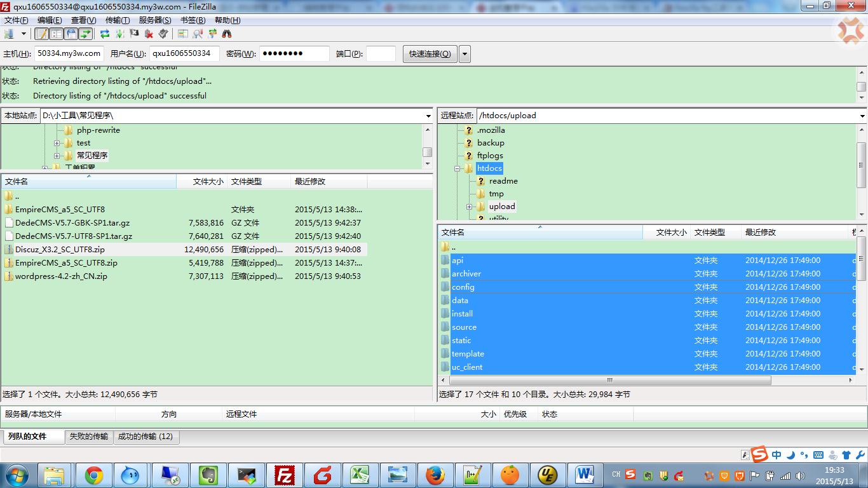Image resolution: width=868 pixels, height=488 pixels.
Task: Click the 主机(H) host input field
Action: tap(69, 54)
